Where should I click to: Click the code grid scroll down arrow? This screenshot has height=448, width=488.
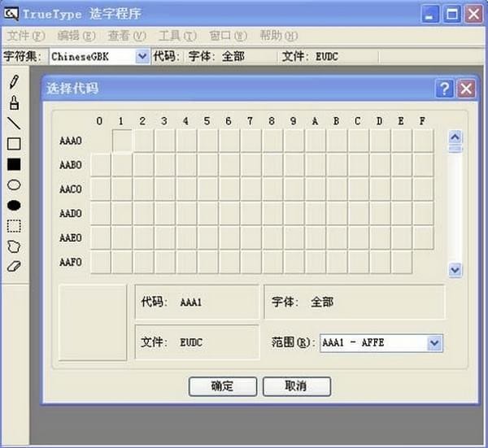(455, 270)
